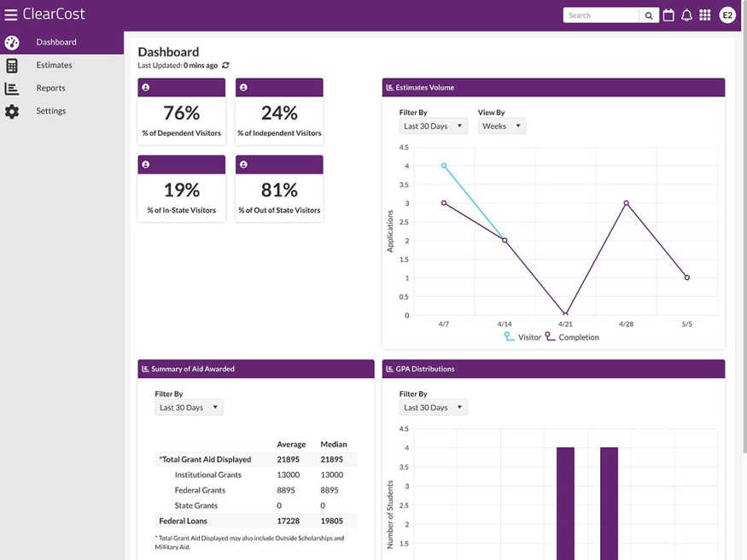Open GPA Distributions Filter By dropdown
The image size is (747, 560).
pyautogui.click(x=433, y=407)
